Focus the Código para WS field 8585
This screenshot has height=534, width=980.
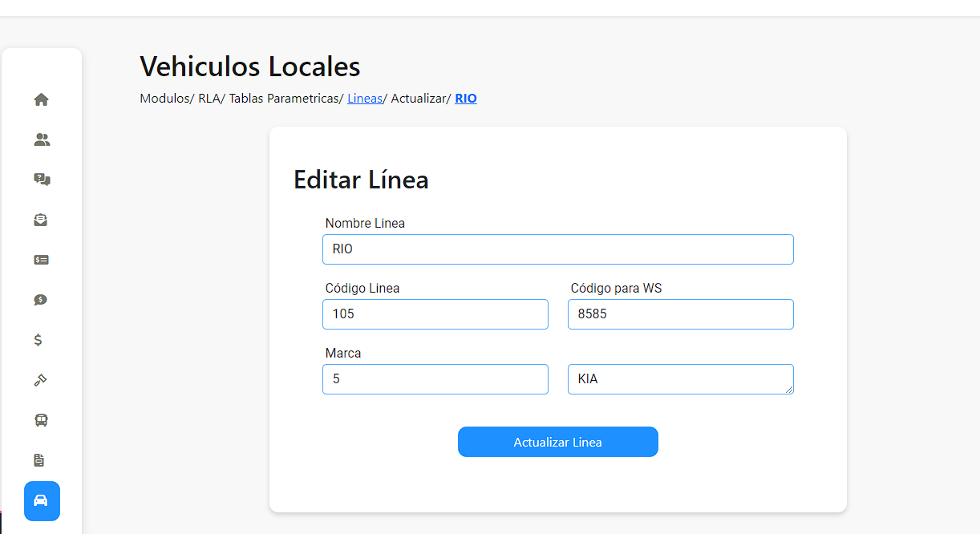tap(681, 314)
